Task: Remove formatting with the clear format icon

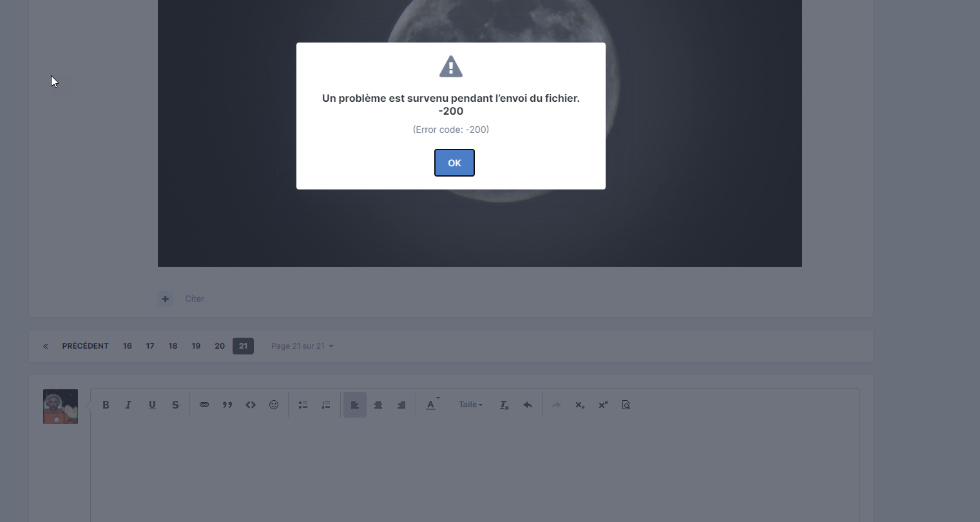Action: pyautogui.click(x=504, y=405)
